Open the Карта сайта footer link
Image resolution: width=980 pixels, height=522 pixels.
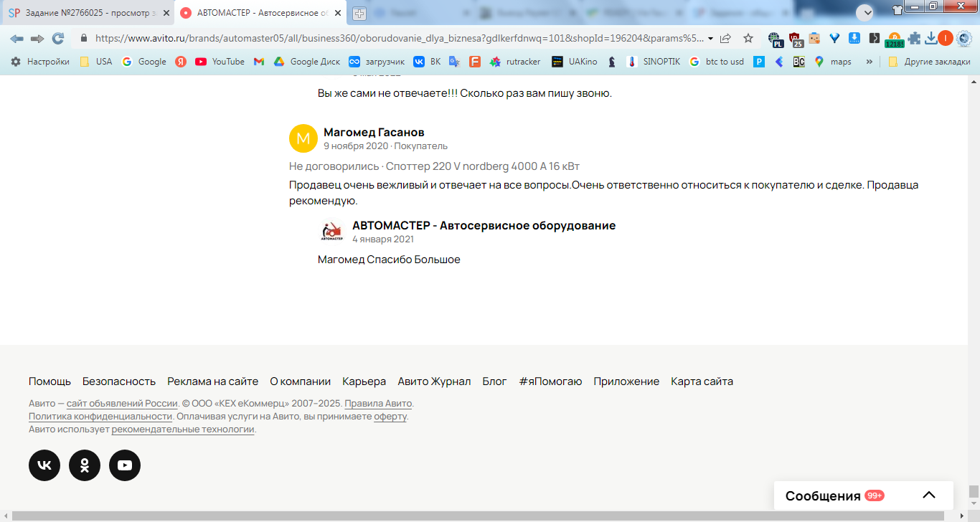(702, 381)
